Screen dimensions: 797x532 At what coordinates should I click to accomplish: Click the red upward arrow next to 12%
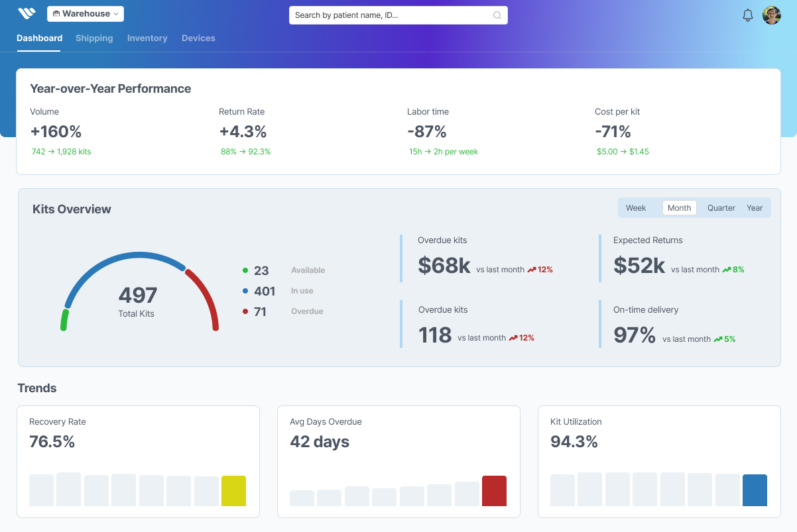(531, 269)
